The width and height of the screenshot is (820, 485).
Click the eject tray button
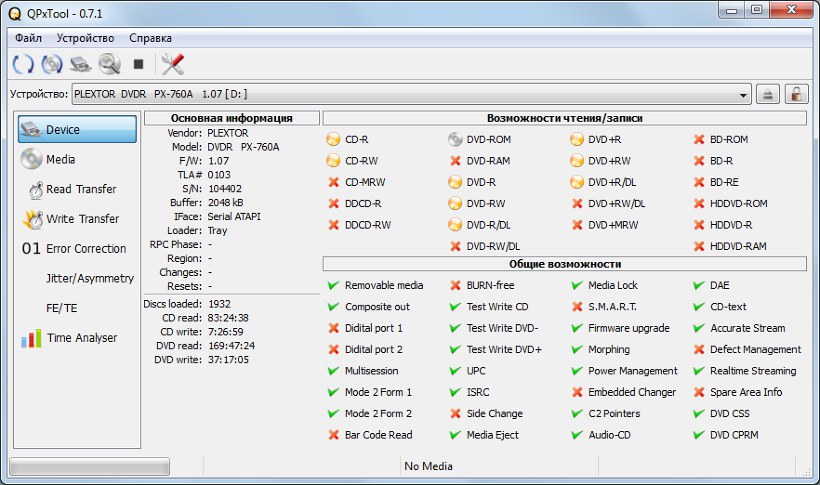coord(768,94)
